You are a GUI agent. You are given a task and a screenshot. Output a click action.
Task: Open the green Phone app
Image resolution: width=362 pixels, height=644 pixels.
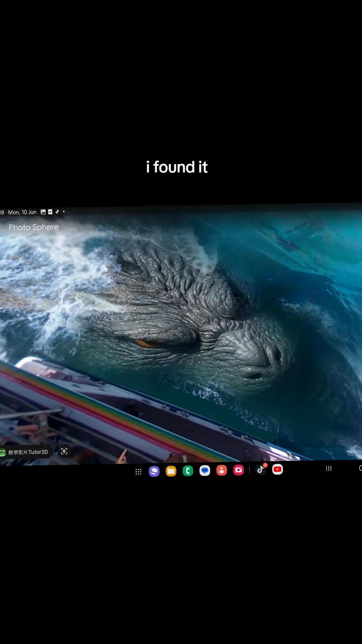[x=188, y=471]
